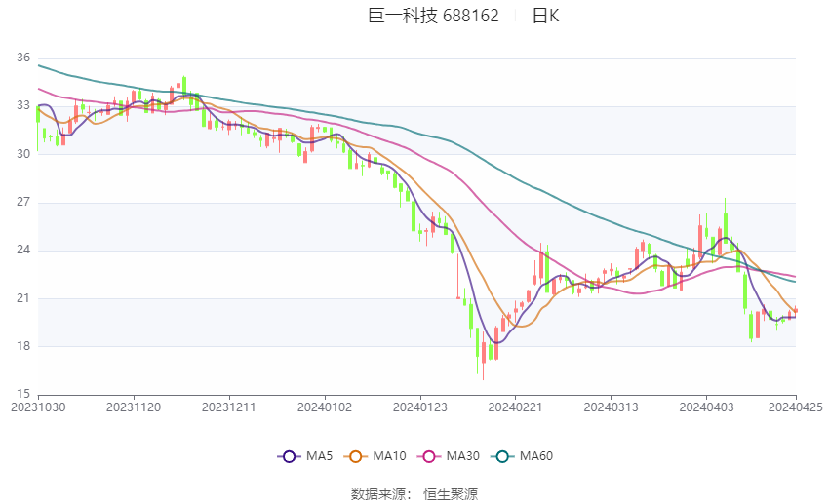Screen dimensions: 829x504
Task: Toggle MA60 visibility via its text label
Action: click(x=536, y=456)
